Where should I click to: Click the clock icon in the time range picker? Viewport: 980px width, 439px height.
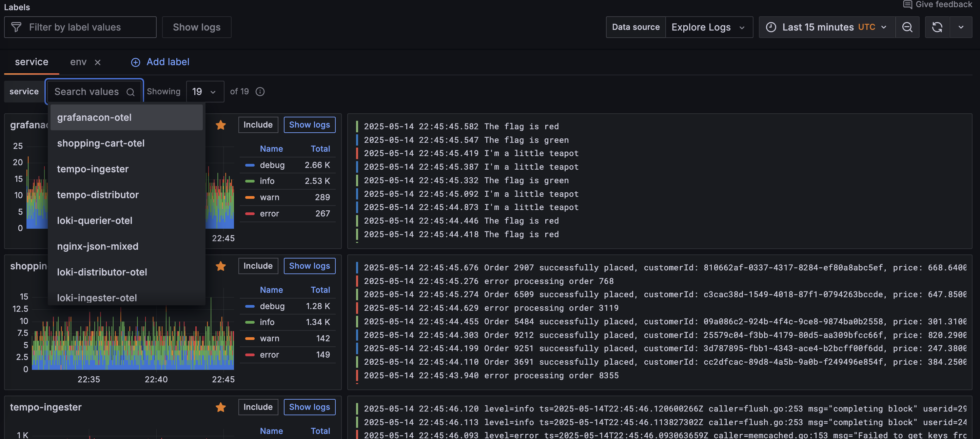[x=771, y=27]
